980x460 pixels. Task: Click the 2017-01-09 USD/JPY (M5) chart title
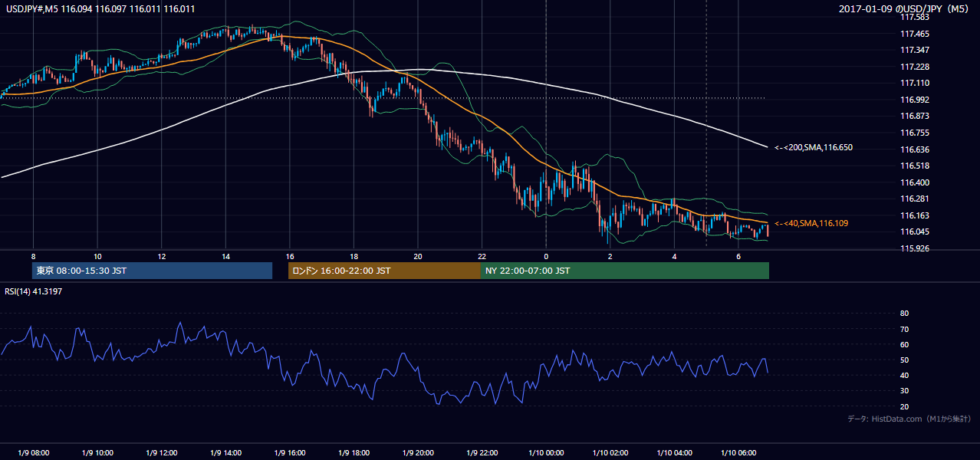coord(905,8)
